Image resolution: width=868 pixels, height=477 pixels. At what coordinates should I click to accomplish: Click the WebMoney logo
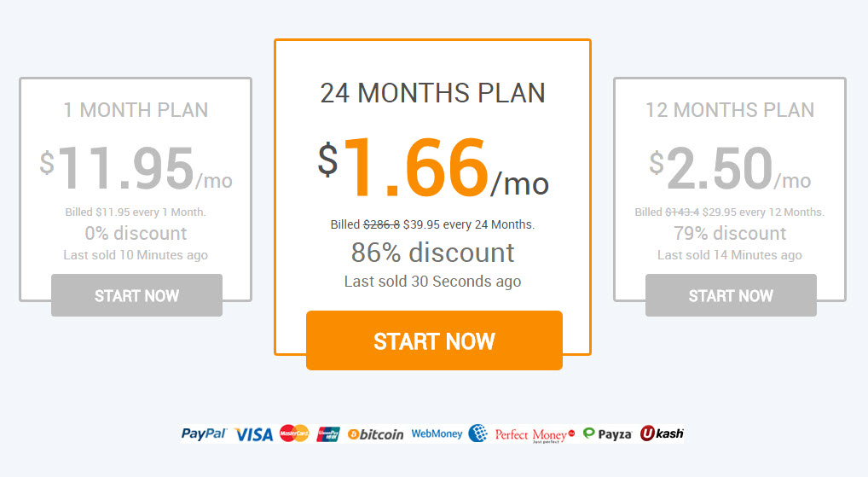pos(449,433)
